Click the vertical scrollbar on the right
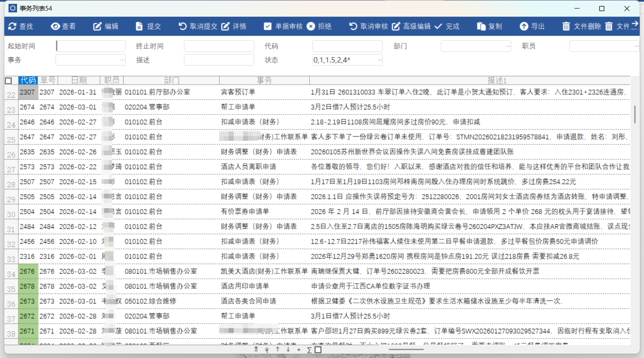 (x=635, y=114)
